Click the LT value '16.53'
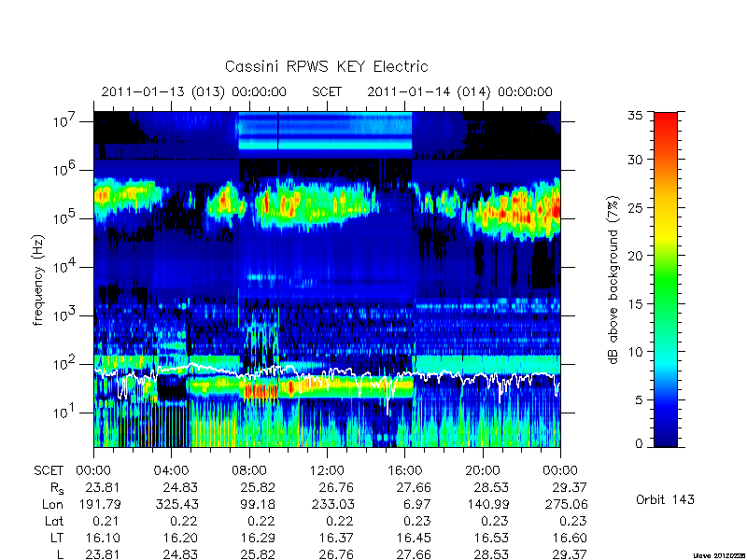Viewport: 747px width, 560px height. pos(491,538)
